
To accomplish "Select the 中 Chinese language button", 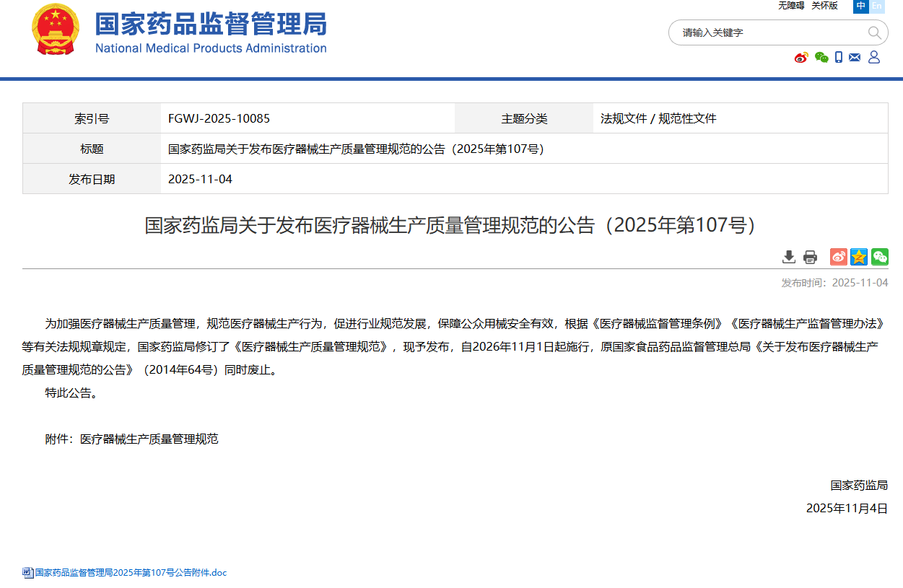I will coord(861,6).
